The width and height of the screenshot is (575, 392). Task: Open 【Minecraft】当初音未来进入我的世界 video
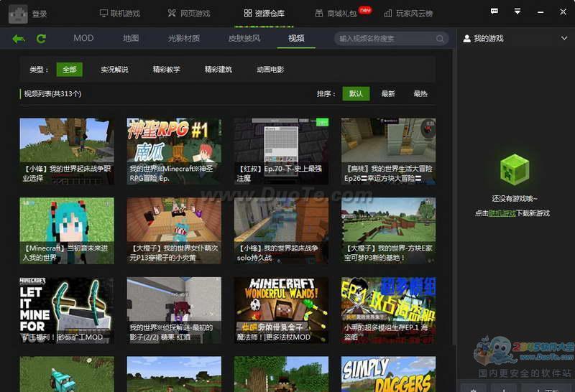point(67,230)
